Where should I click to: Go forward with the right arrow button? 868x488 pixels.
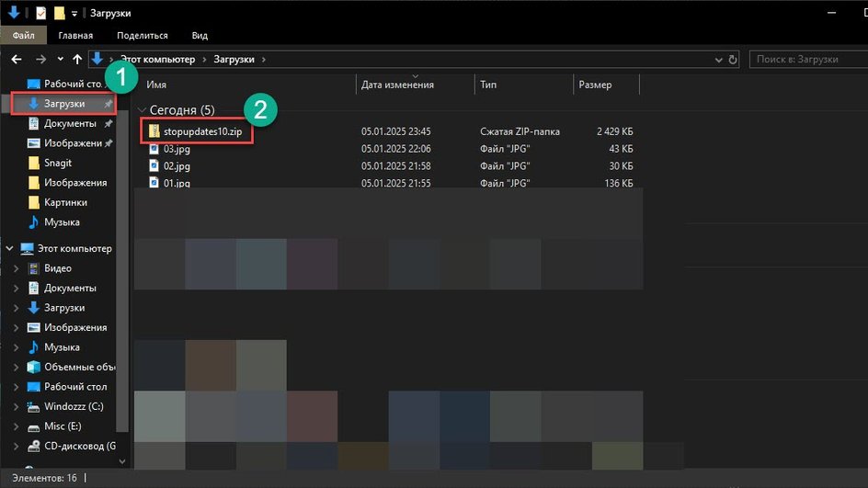[x=41, y=59]
